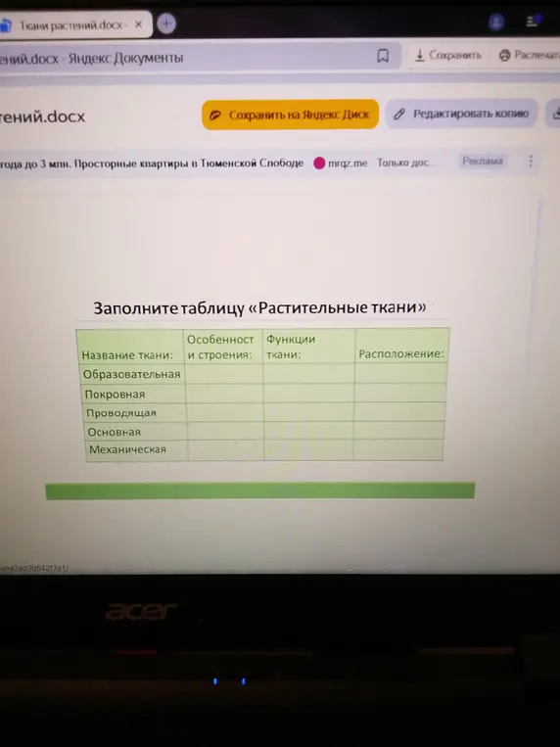The height and width of the screenshot is (747, 560).
Task: Click Сохранить на Яндекс Диск button
Action: [290, 115]
